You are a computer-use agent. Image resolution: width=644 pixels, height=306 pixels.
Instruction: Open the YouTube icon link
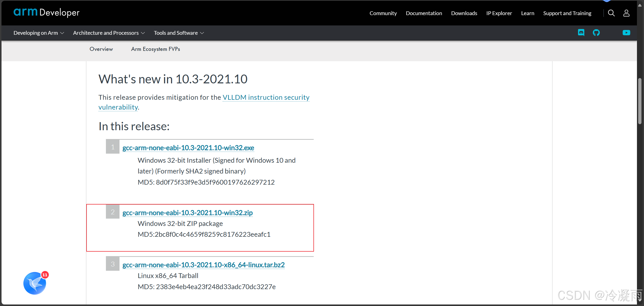click(626, 33)
